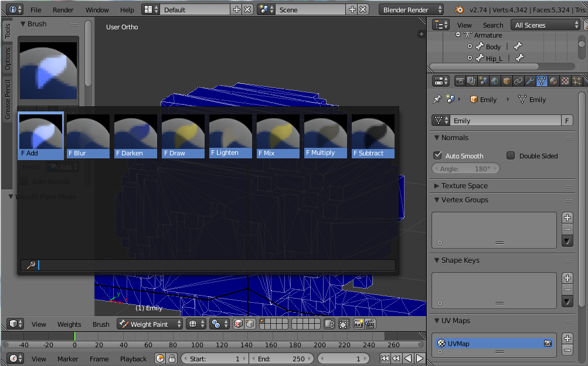Image resolution: width=588 pixels, height=366 pixels.
Task: Click the pin icon in Properties breadcrumb
Action: (x=437, y=99)
